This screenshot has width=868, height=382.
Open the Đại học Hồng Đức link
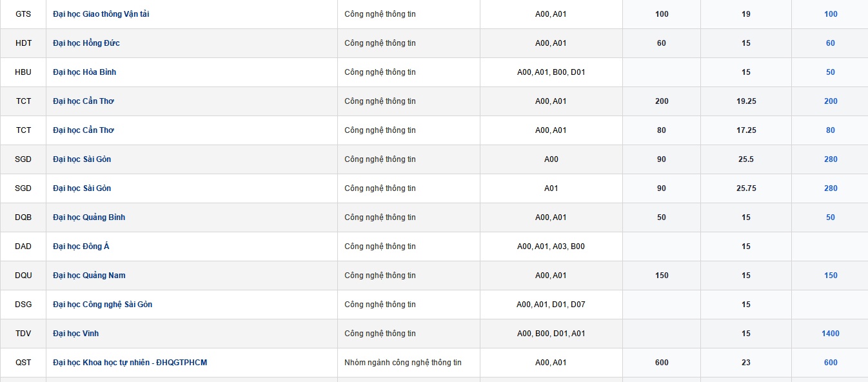pyautogui.click(x=86, y=43)
